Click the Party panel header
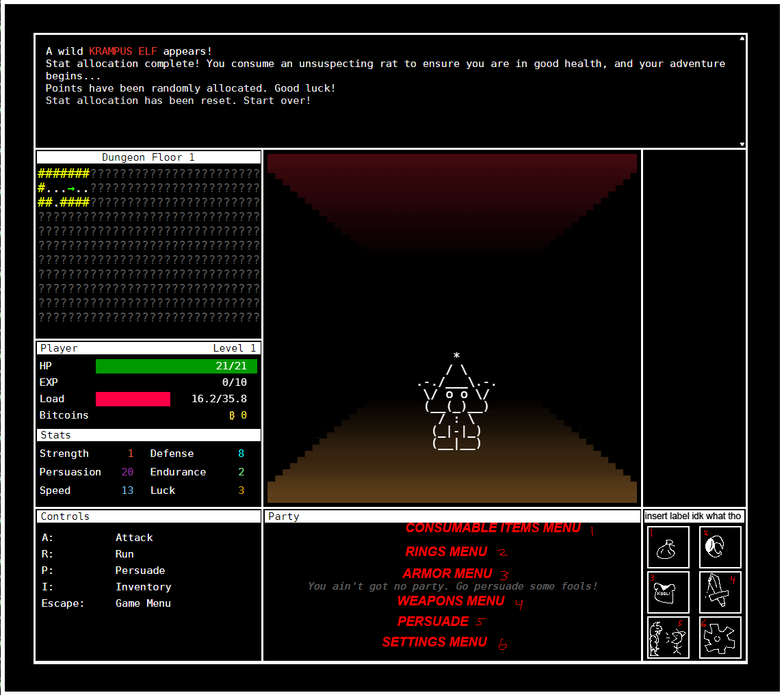This screenshot has width=784, height=695. 452,516
